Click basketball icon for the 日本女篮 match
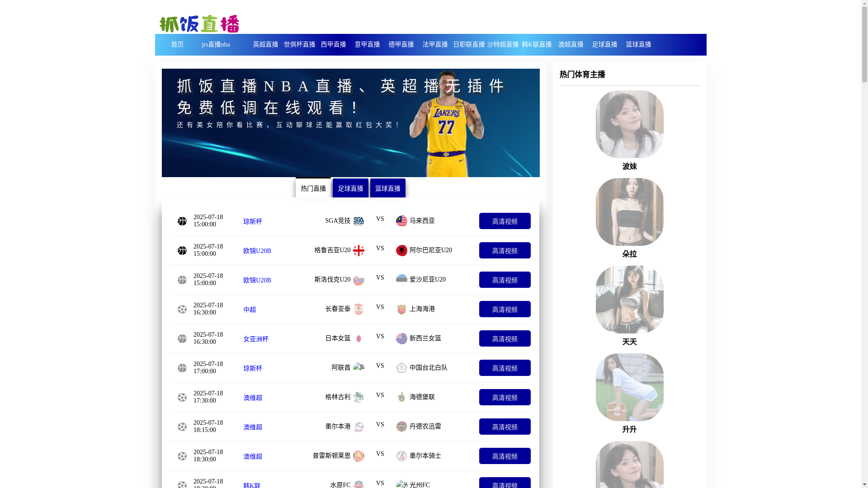Image resolution: width=868 pixels, height=488 pixels. (x=182, y=338)
